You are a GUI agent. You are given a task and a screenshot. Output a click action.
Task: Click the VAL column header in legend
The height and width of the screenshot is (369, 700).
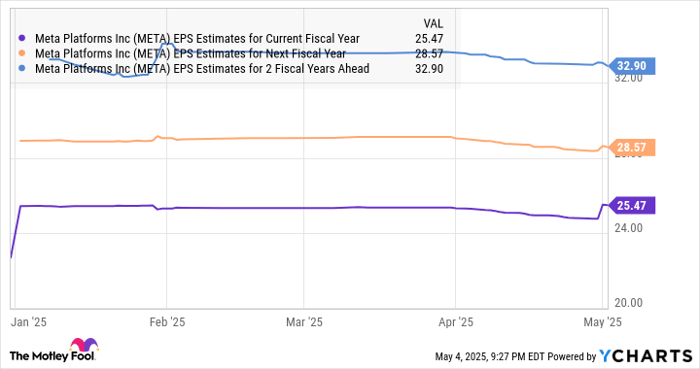pyautogui.click(x=433, y=24)
